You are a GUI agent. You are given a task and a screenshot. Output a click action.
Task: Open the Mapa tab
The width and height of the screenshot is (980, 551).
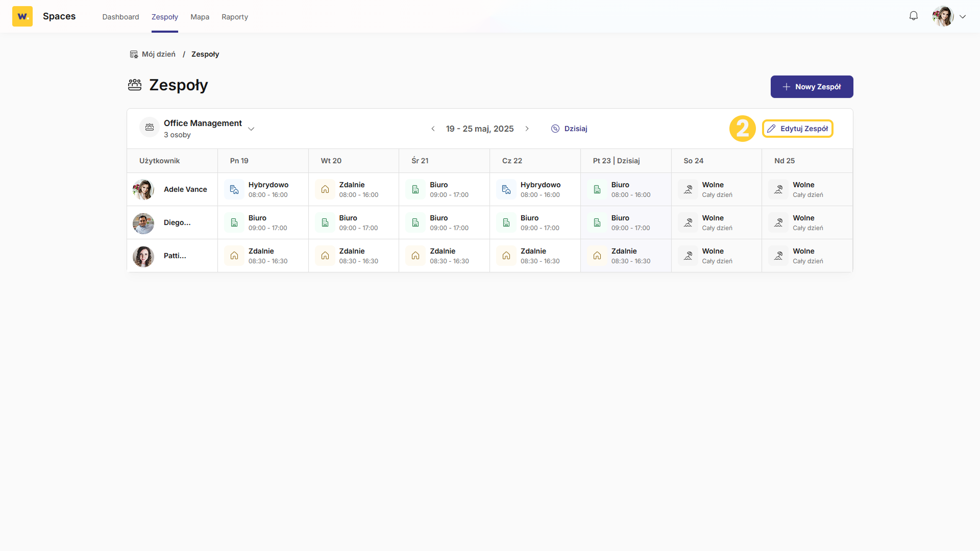click(200, 17)
